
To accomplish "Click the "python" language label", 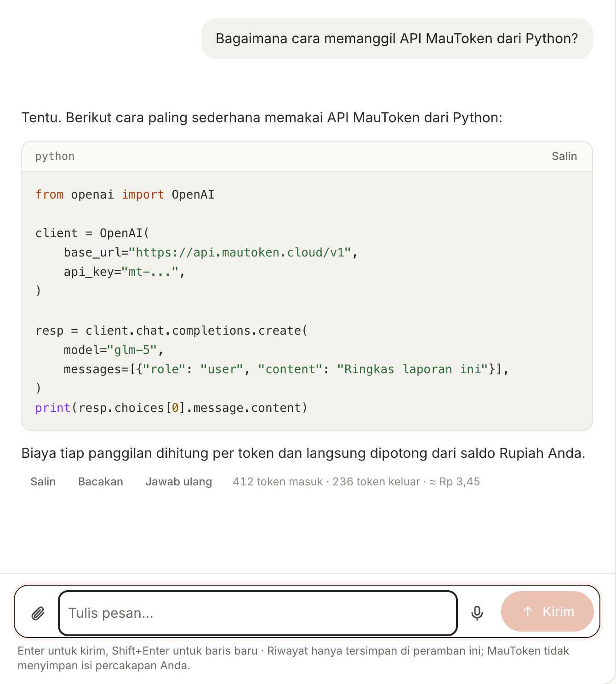I will pos(55,156).
